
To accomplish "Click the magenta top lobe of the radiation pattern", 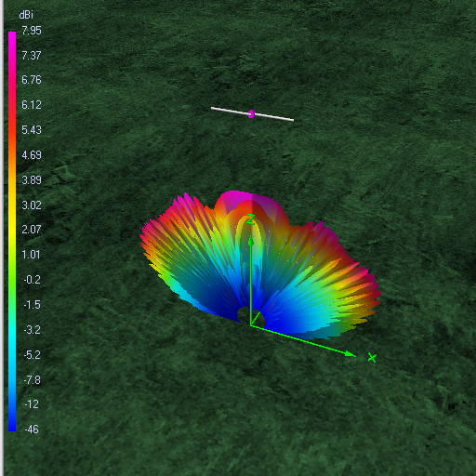I will point(240,198).
